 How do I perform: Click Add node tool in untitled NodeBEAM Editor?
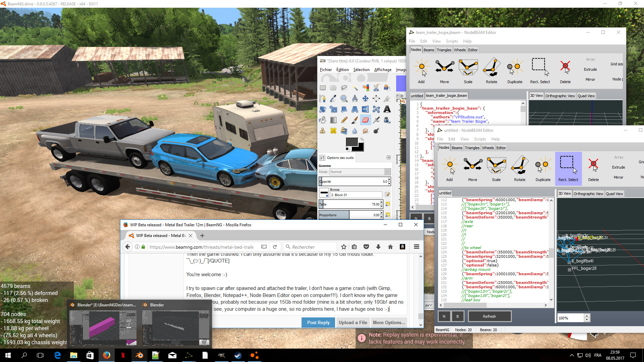click(449, 169)
